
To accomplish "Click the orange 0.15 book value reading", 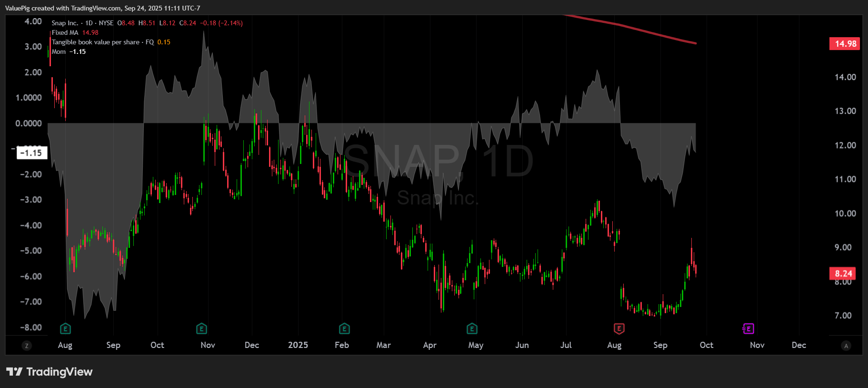I will (164, 42).
